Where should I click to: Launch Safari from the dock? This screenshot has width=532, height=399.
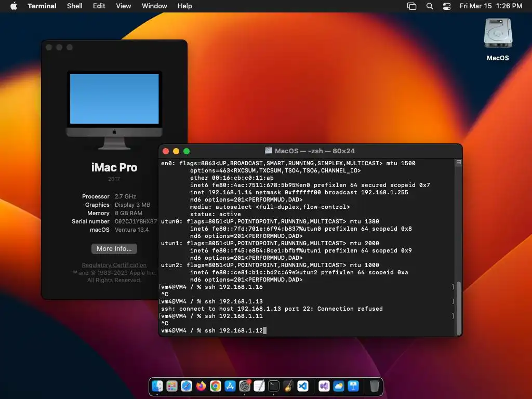coord(187,386)
